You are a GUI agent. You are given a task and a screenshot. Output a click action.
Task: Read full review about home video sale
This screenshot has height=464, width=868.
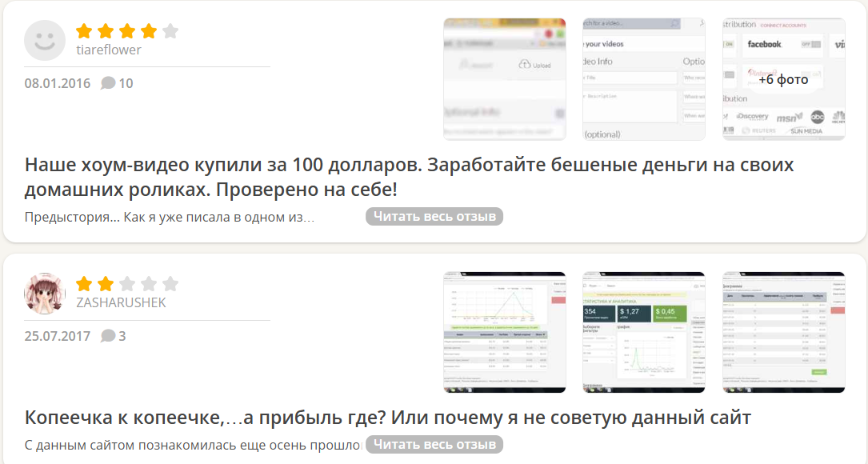[x=434, y=217]
